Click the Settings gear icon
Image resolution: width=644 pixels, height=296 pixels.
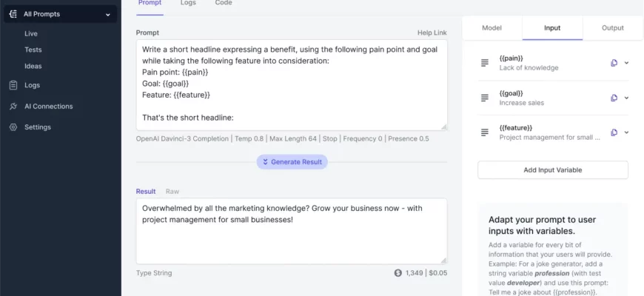(13, 127)
